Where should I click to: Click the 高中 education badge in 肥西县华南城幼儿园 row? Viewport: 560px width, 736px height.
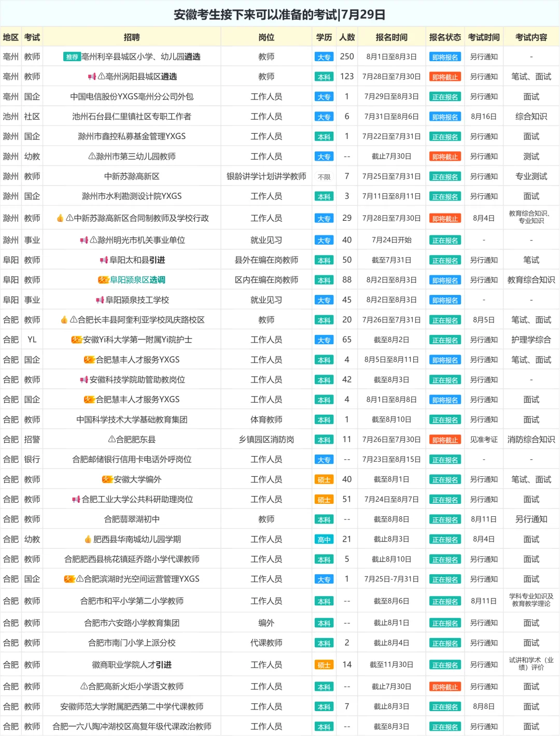tap(324, 540)
